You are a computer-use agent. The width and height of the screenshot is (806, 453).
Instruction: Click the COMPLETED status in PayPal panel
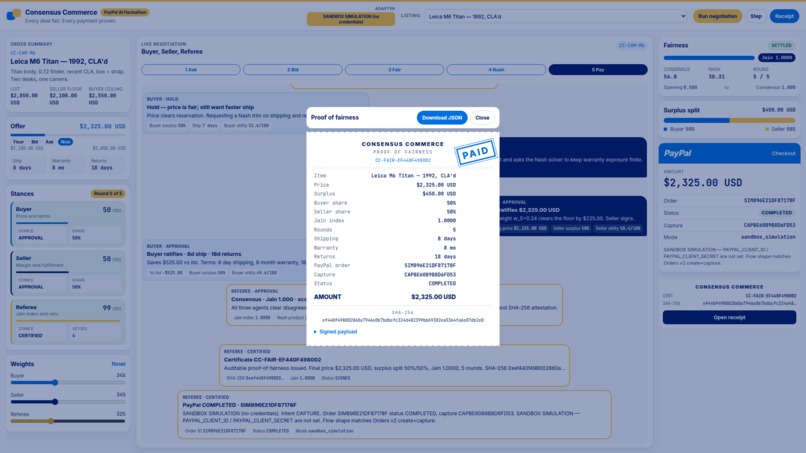[x=777, y=213]
